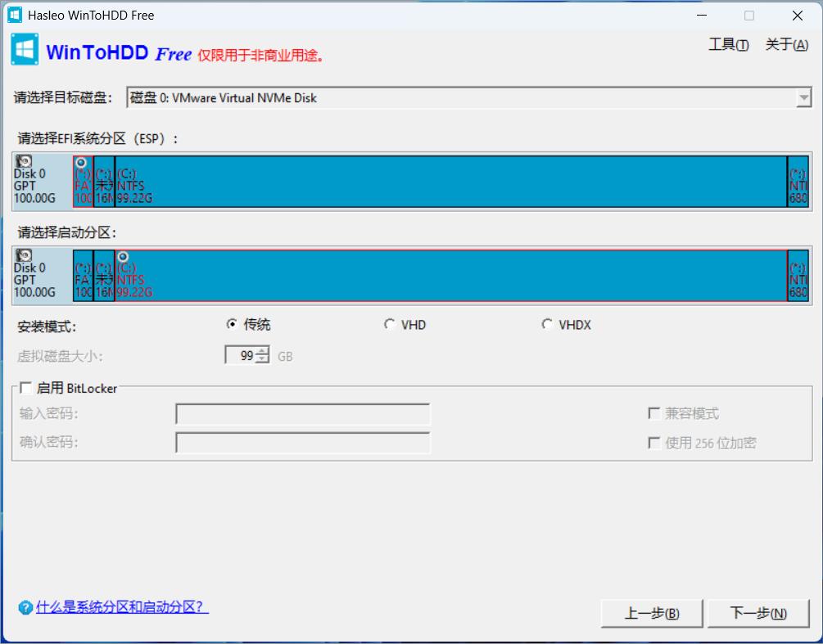This screenshot has height=644, width=823.
Task: Open the 什么是系统分区和启动分区 link
Action: point(119,607)
